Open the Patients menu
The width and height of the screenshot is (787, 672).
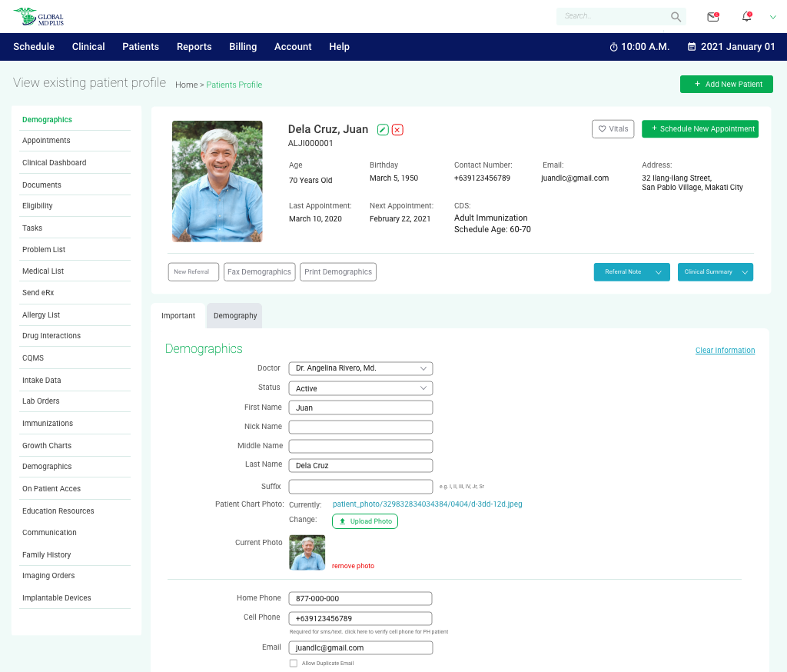pyautogui.click(x=141, y=47)
